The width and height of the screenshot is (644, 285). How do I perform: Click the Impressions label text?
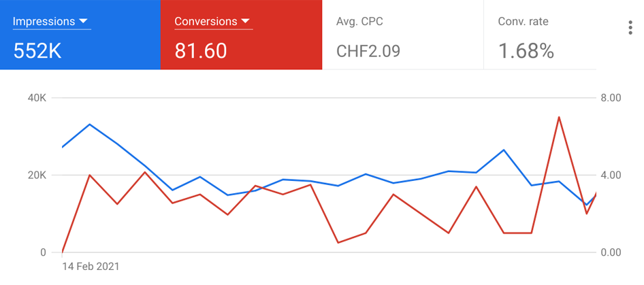44,21
